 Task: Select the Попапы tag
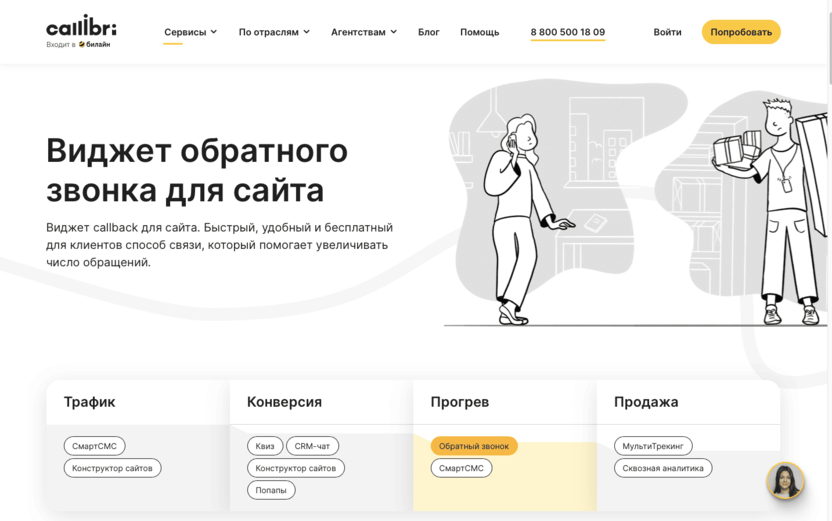tap(271, 490)
